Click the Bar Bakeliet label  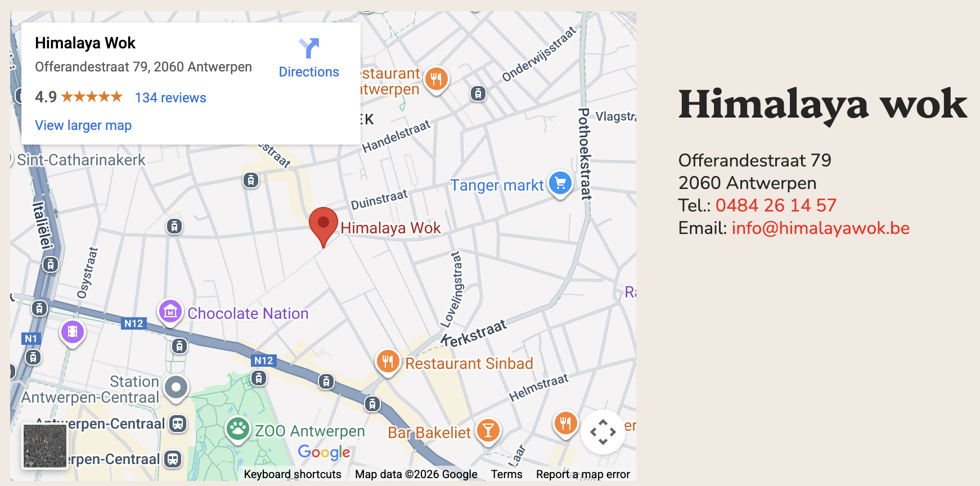coord(429,433)
